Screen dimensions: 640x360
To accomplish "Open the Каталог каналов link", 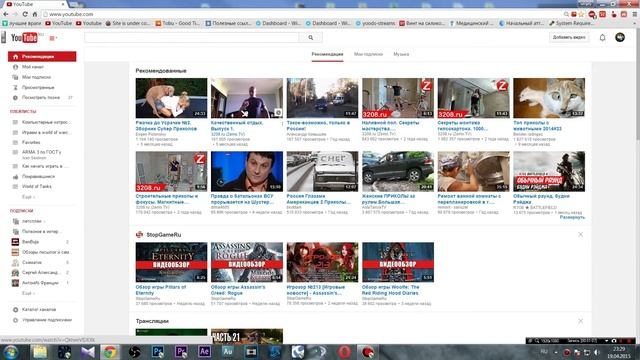I will tap(39, 309).
